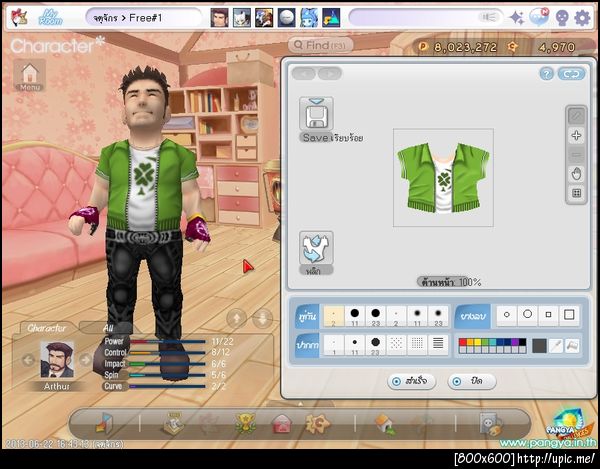Click the สำเร็จ confirm button
This screenshot has height=469, width=600.
pos(411,381)
